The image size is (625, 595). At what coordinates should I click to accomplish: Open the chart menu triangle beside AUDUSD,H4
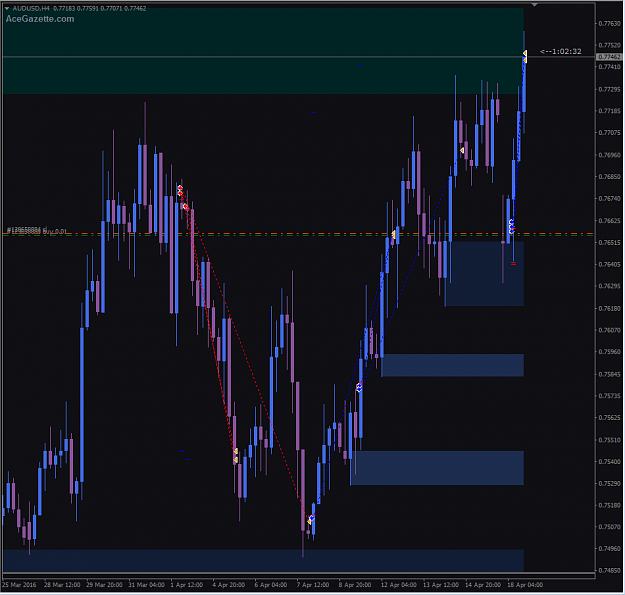[x=7, y=8]
